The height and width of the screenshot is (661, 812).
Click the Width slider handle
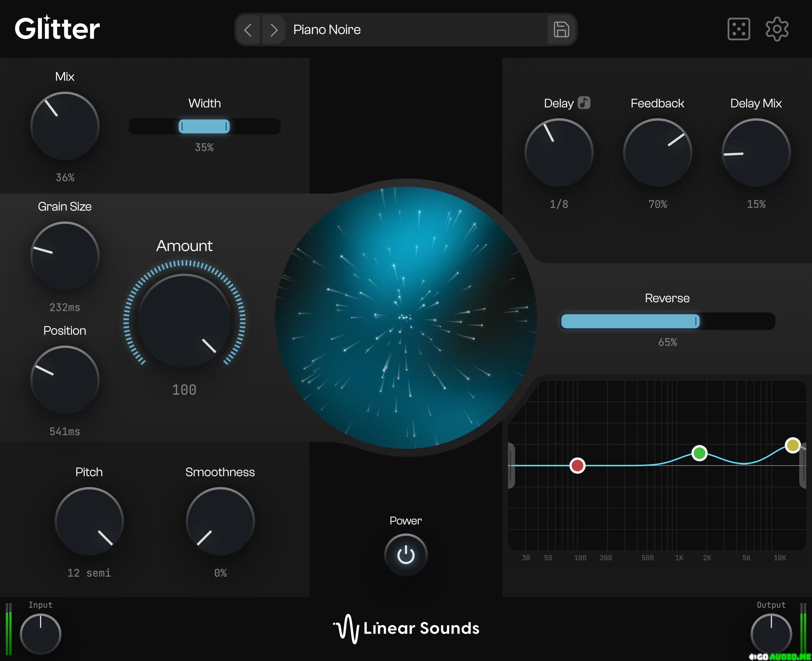coord(204,126)
